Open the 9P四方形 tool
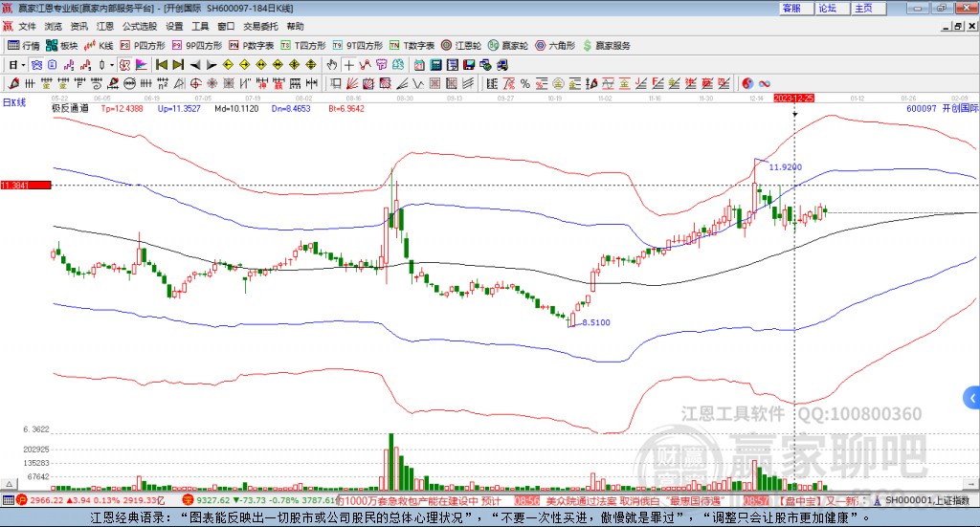The height and width of the screenshot is (527, 980). [197, 46]
